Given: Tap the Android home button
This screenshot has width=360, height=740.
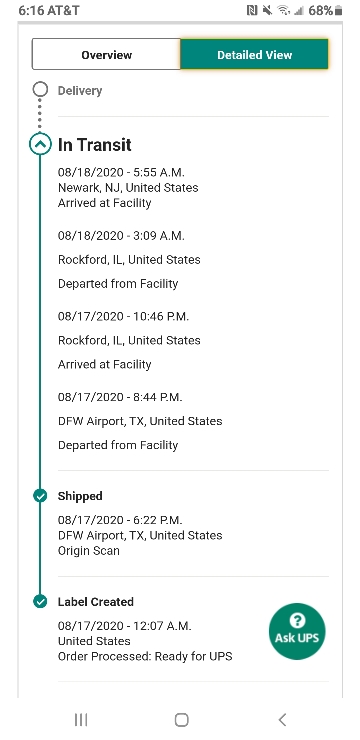Looking at the screenshot, I should pyautogui.click(x=182, y=720).
